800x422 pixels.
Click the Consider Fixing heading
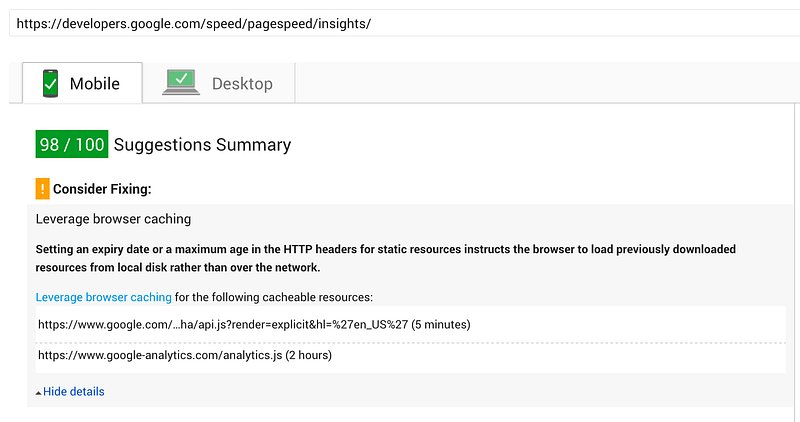click(x=102, y=189)
